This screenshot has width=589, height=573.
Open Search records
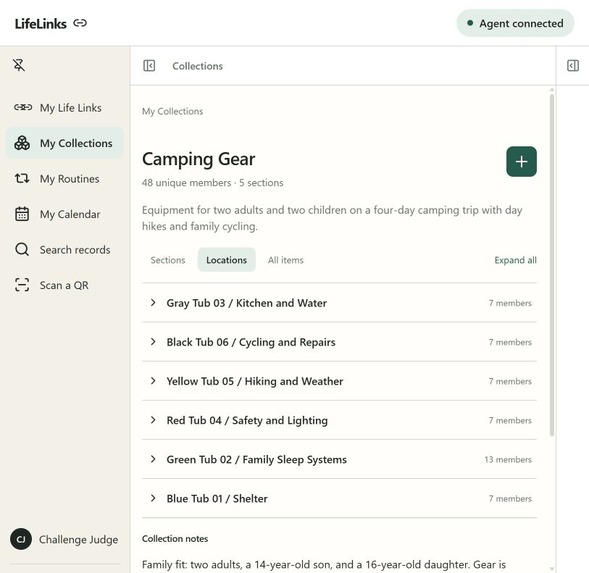pos(65,249)
